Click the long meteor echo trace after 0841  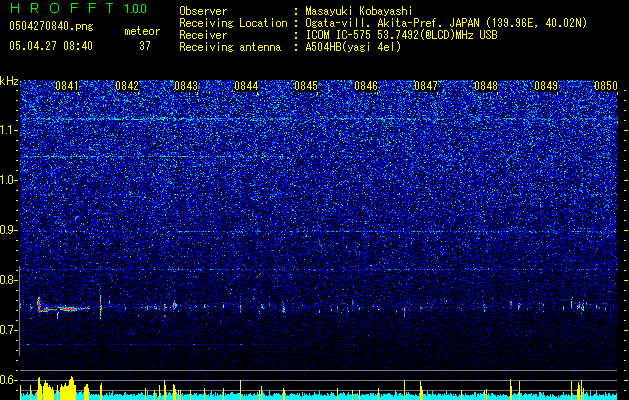click(64, 309)
